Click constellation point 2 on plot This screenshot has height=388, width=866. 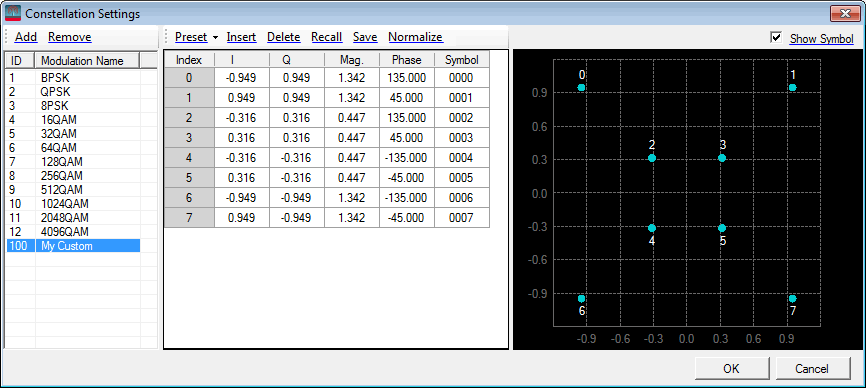pyautogui.click(x=652, y=158)
